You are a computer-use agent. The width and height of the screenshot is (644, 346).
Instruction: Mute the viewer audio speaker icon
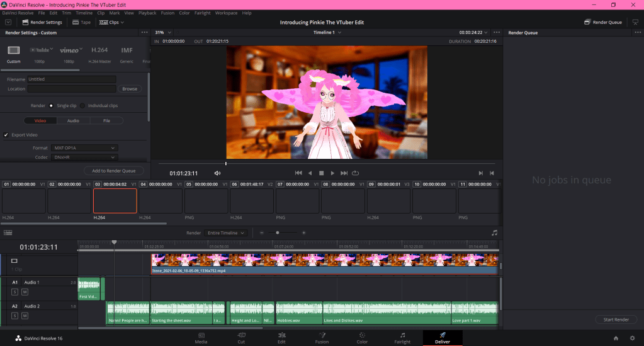[x=217, y=173]
